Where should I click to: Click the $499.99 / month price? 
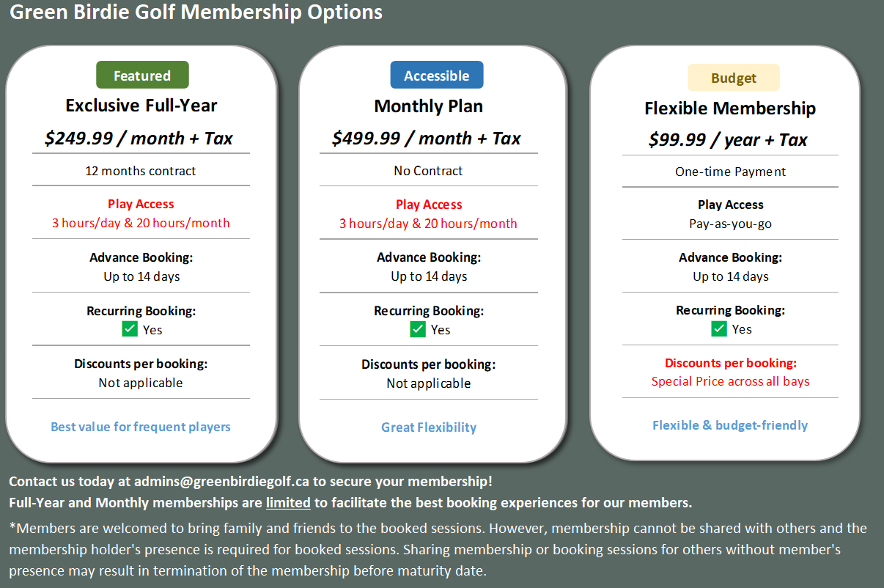(427, 139)
